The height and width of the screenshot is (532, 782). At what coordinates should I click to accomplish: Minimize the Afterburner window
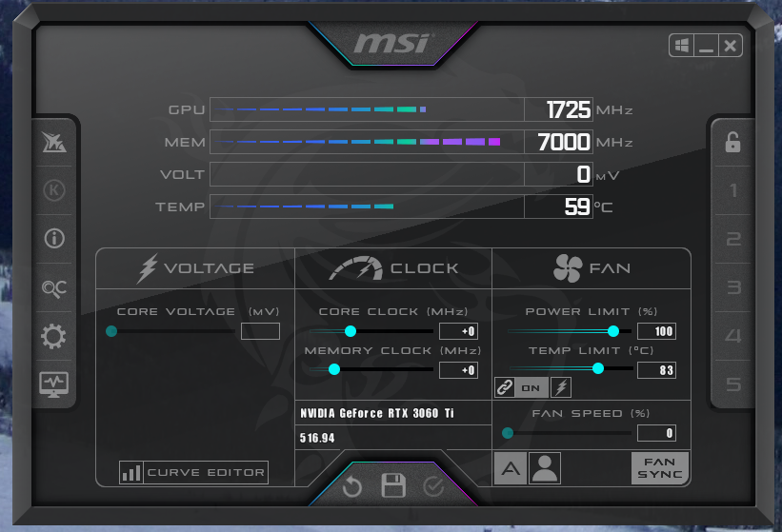[706, 46]
